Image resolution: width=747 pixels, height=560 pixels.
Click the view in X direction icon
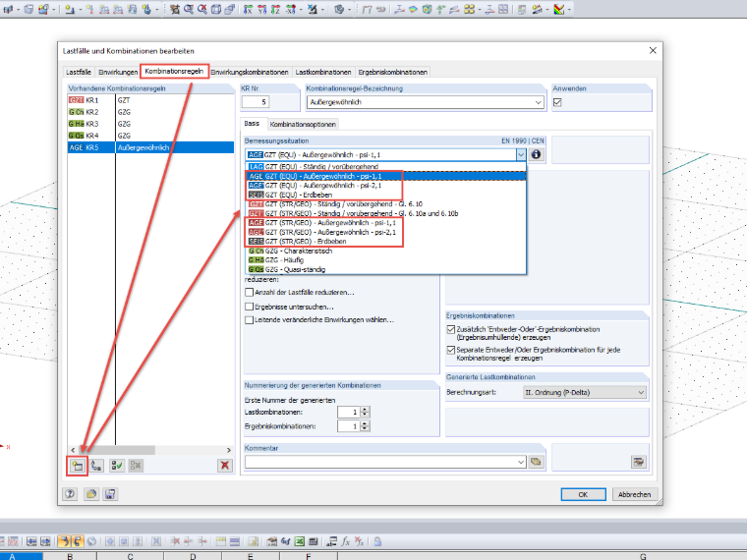pyautogui.click(x=248, y=9)
